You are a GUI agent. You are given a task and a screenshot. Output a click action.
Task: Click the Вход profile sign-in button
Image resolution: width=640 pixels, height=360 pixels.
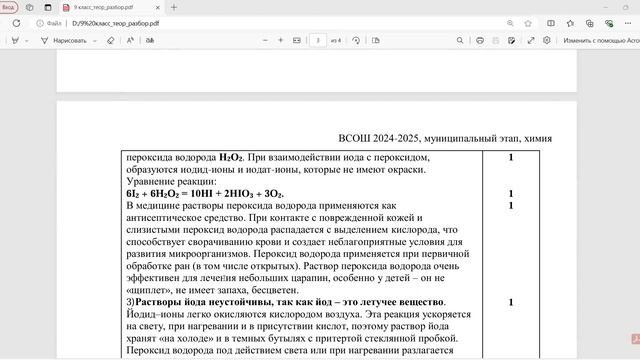tap(8, 7)
